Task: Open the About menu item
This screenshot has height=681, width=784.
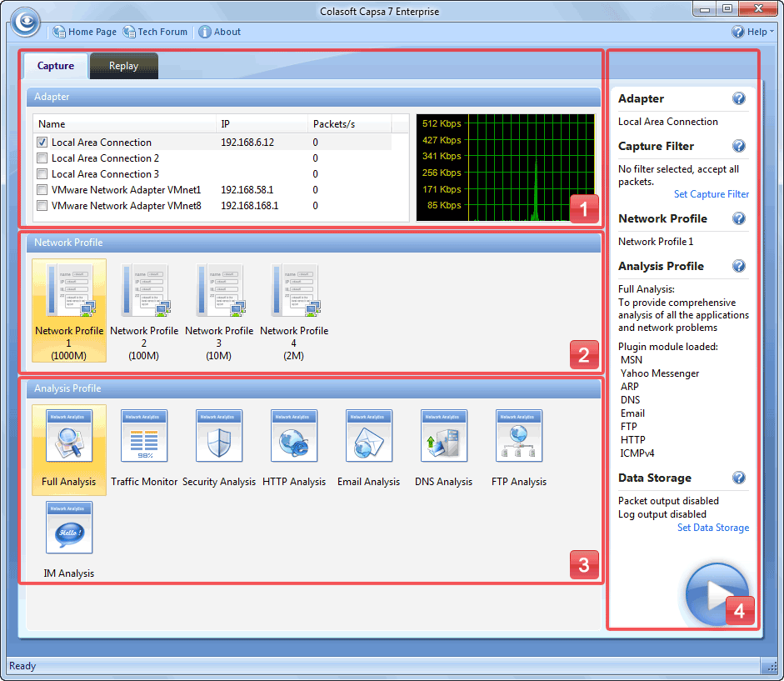Action: click(227, 32)
